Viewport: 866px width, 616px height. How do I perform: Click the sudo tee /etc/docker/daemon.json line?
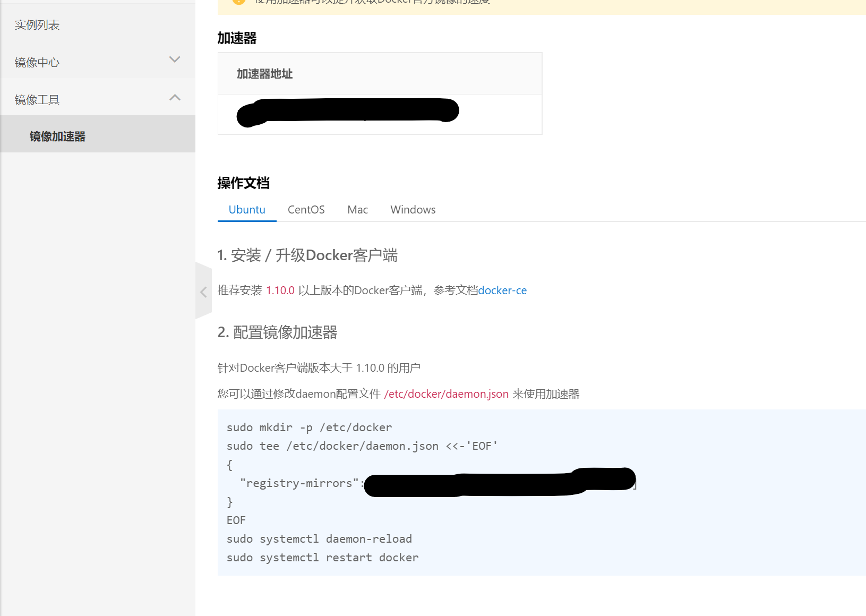(x=362, y=446)
